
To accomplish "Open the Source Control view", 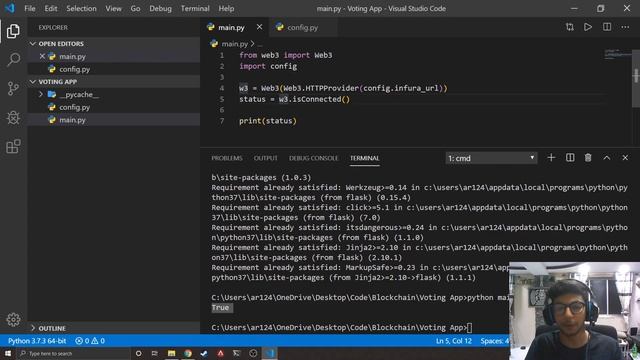I will tap(13, 89).
